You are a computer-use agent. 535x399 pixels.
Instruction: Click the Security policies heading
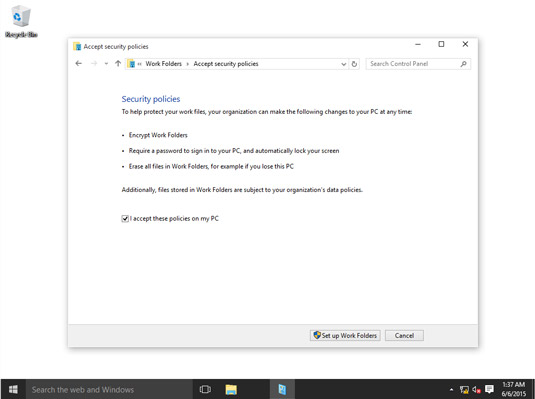point(151,99)
